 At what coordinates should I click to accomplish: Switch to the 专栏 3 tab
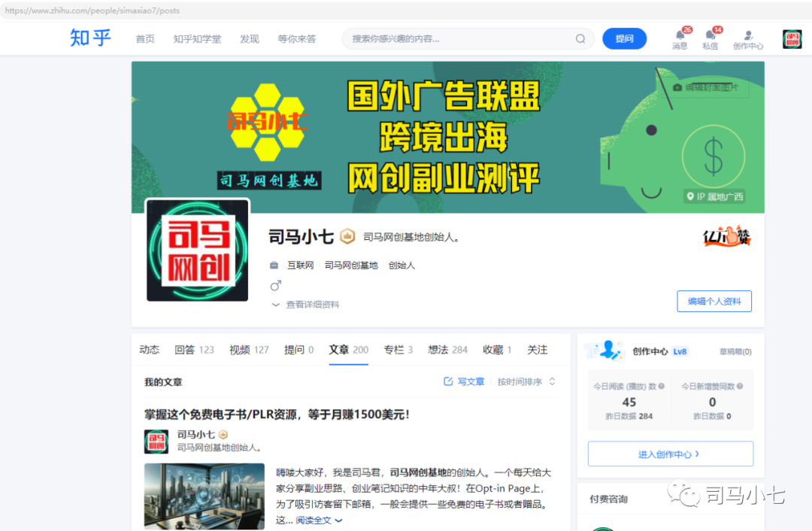tap(398, 350)
